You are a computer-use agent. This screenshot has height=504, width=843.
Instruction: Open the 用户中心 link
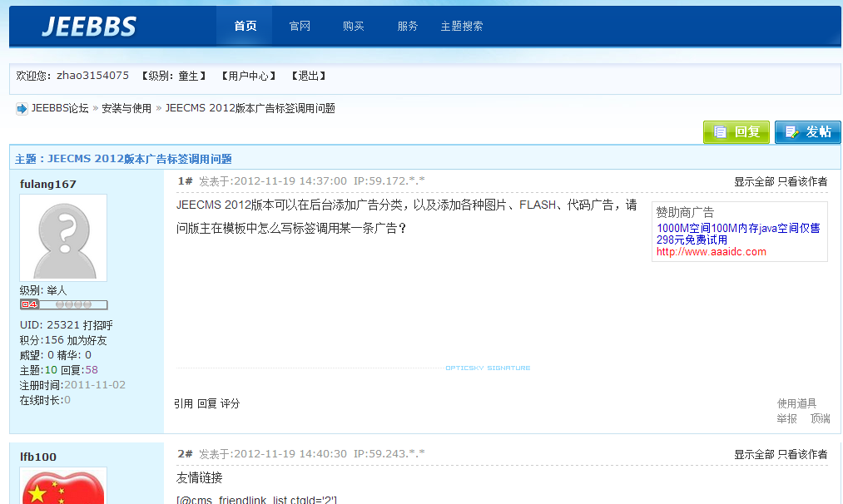(248, 76)
